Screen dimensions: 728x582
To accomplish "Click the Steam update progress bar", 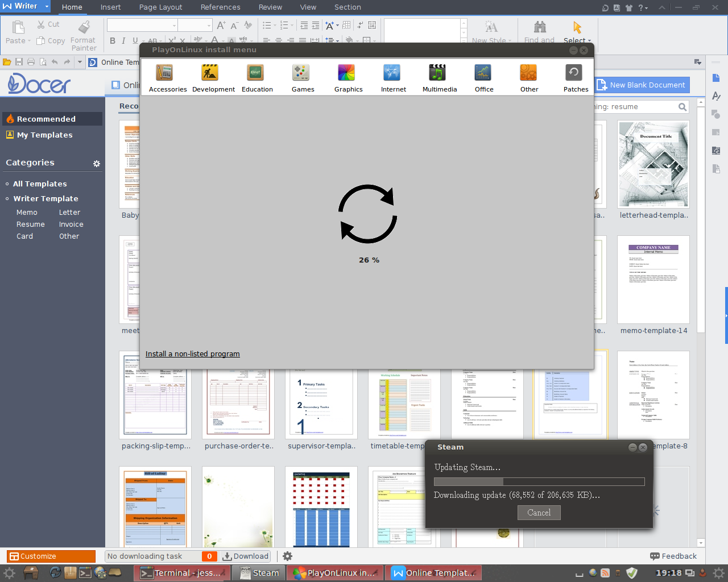I will (539, 481).
